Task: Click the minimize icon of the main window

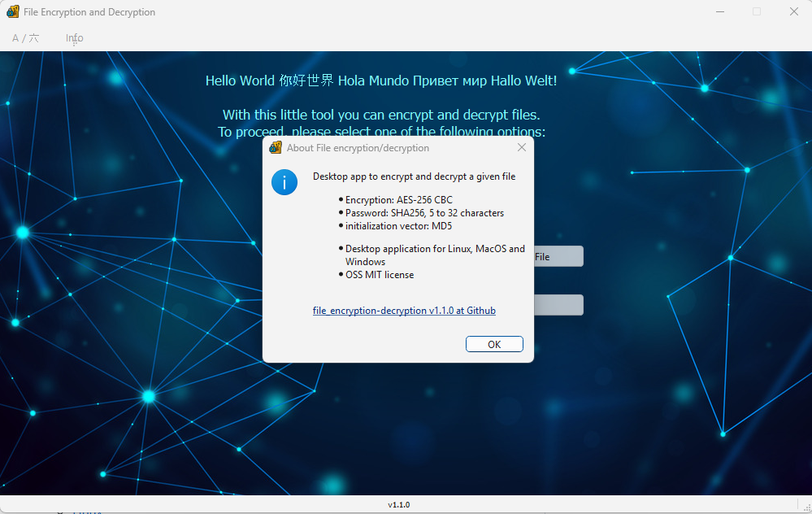Action: click(x=720, y=11)
